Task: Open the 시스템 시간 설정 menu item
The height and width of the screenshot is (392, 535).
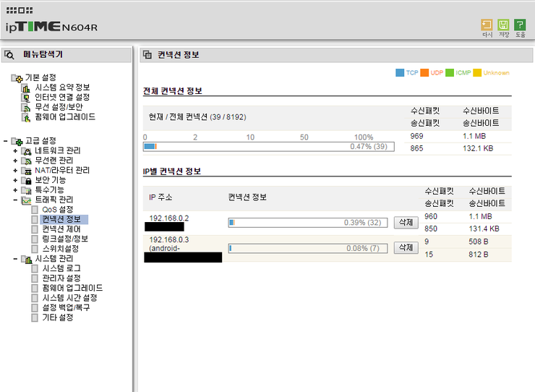Action: 69,298
